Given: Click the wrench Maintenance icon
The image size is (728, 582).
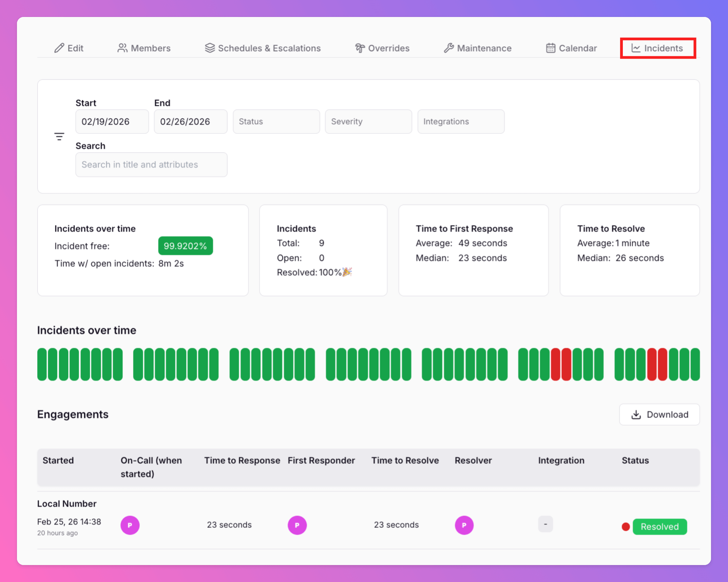Looking at the screenshot, I should point(448,48).
